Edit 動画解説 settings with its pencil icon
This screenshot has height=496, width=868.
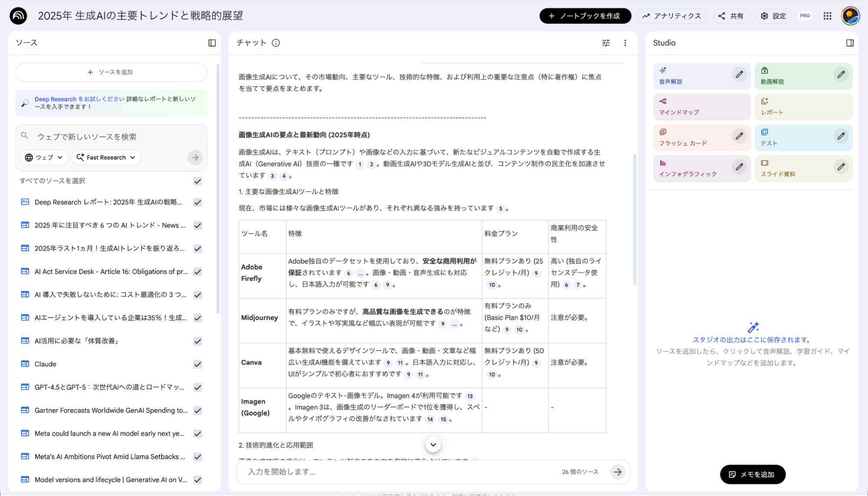pos(842,75)
